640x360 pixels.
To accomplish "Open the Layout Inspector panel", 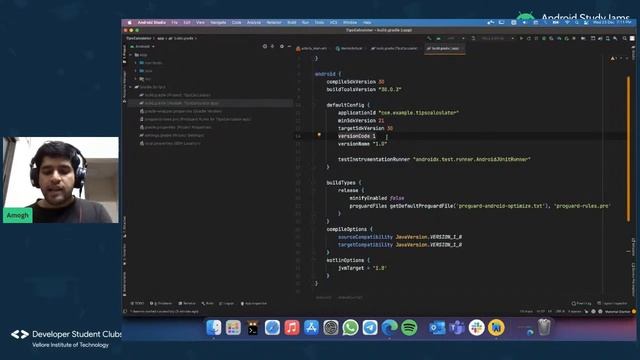I will point(612,303).
